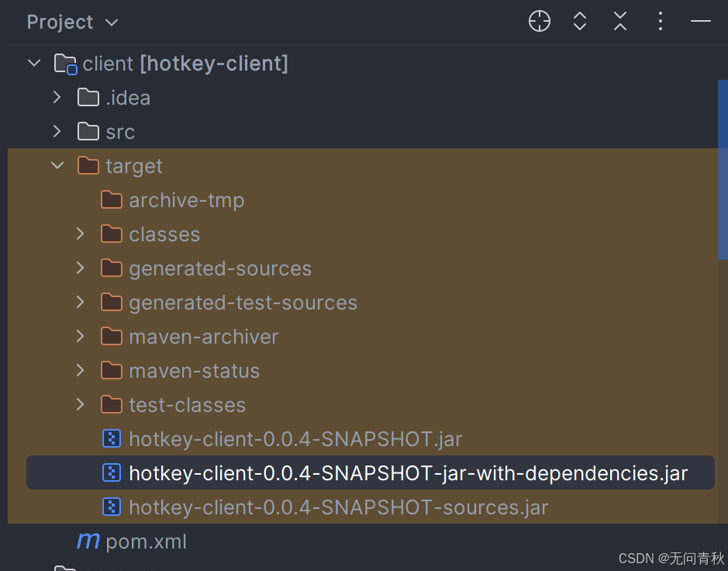Select pom.xml in the project tree
This screenshot has width=728, height=571.
146,542
